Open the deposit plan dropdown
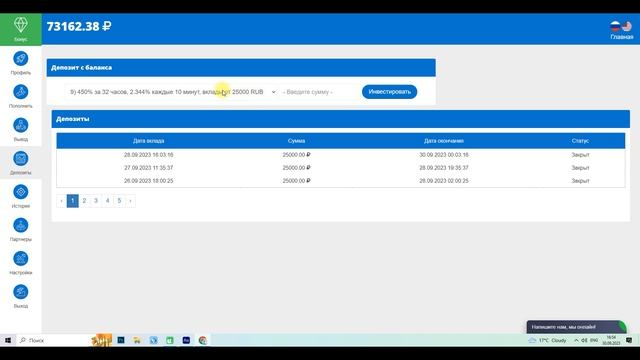This screenshot has height=360, width=640. [171, 92]
